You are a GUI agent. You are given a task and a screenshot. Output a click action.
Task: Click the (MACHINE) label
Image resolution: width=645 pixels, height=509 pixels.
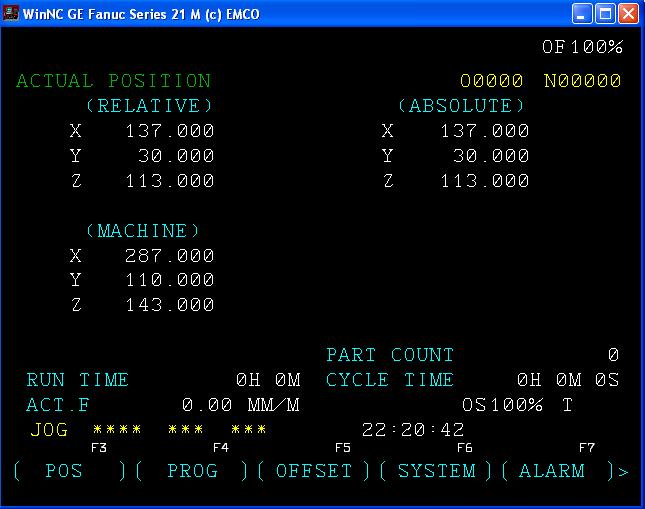[143, 230]
